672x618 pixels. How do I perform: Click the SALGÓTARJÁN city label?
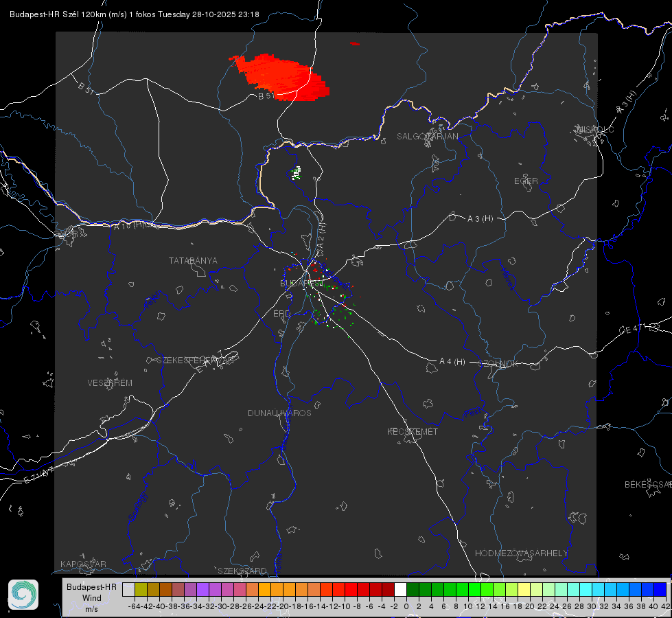(x=427, y=137)
